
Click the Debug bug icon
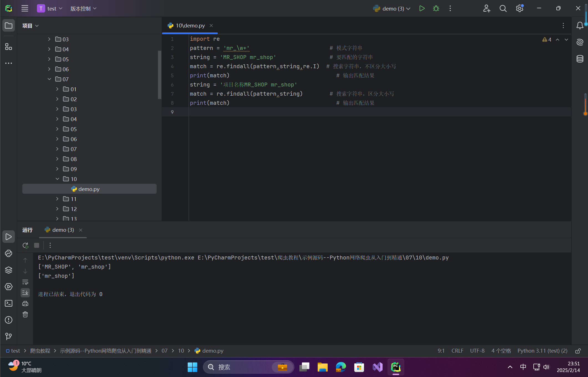point(436,9)
